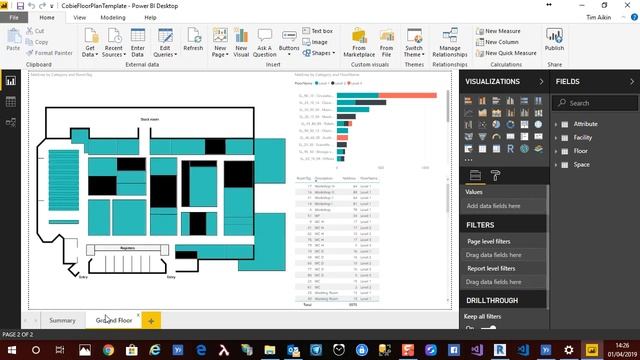Insert an Image

(315, 42)
